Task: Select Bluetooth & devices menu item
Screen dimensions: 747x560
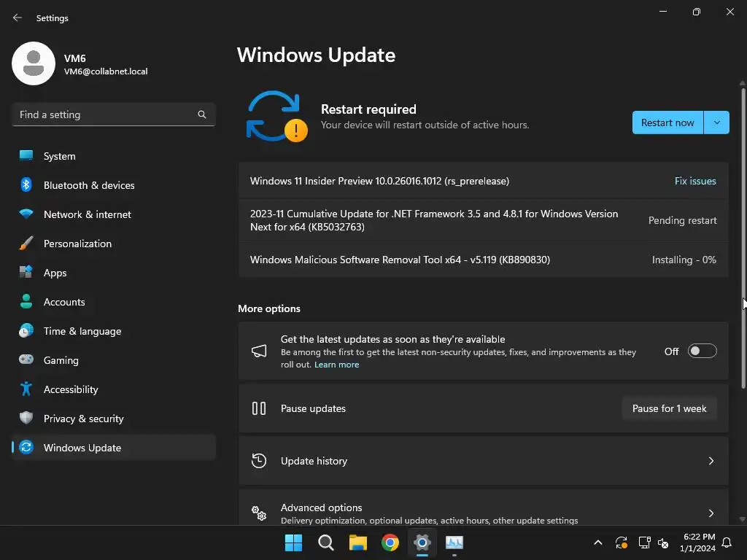Action: click(x=113, y=185)
